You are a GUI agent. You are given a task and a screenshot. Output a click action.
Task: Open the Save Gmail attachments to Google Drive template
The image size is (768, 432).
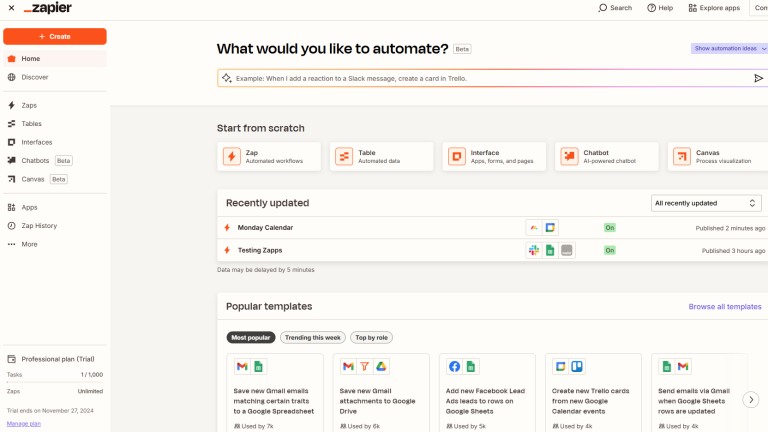coord(381,393)
